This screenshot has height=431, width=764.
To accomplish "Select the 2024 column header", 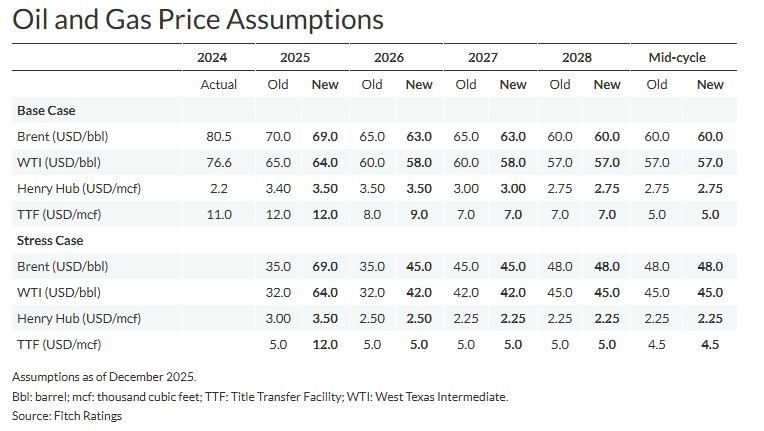I will (219, 58).
